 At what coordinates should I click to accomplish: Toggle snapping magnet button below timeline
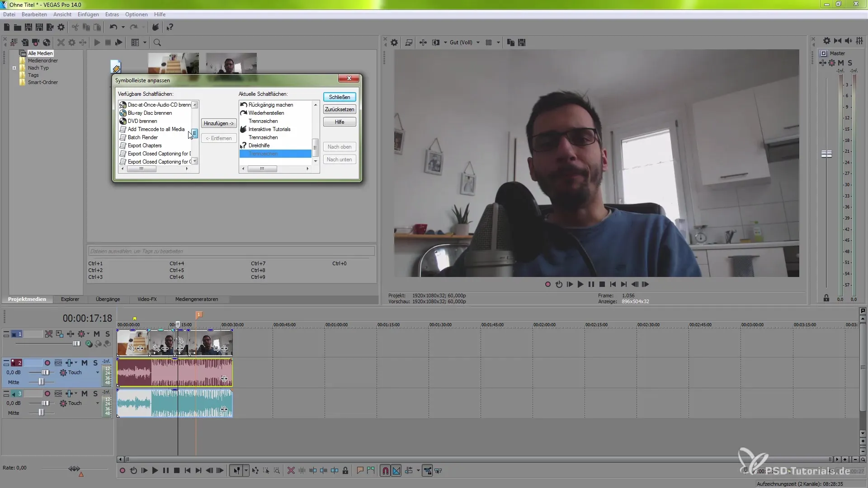(x=385, y=471)
